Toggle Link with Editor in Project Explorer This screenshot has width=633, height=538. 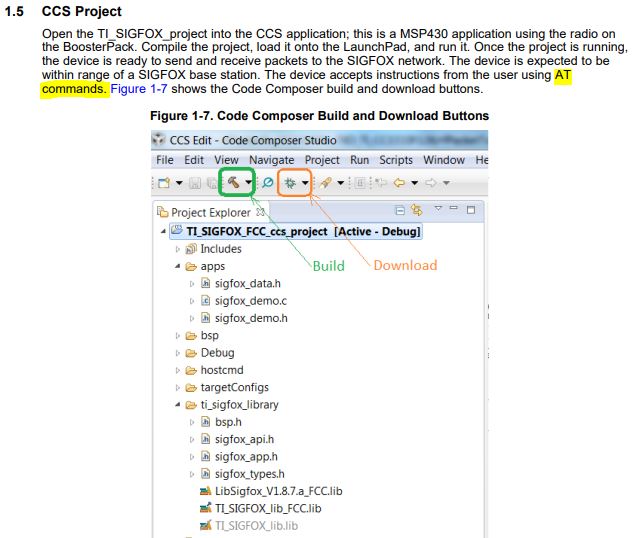416,210
